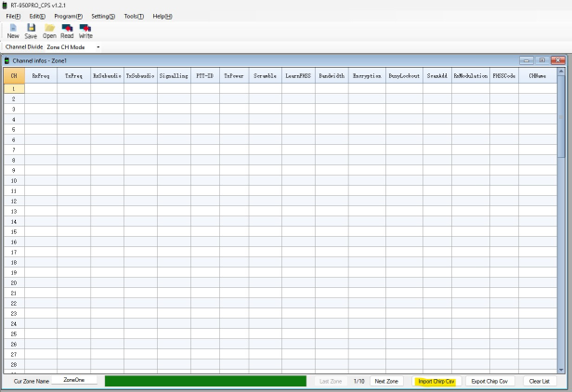
Task: Open the Program menu
Action: point(69,17)
